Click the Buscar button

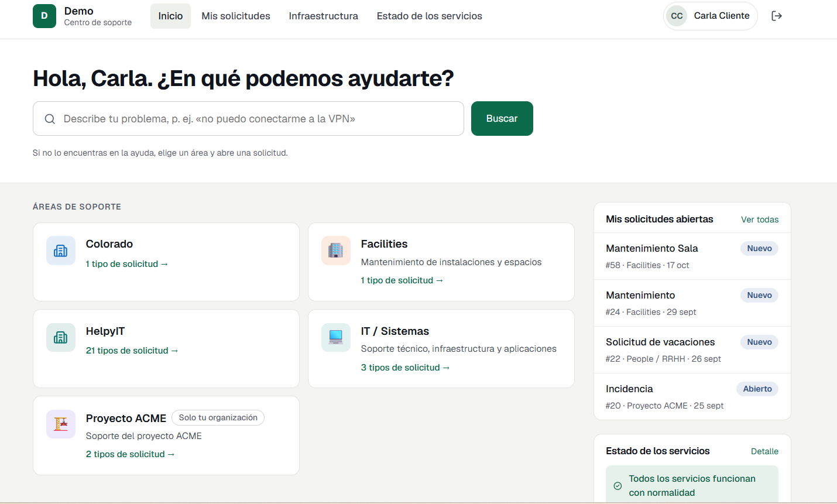pyautogui.click(x=502, y=118)
